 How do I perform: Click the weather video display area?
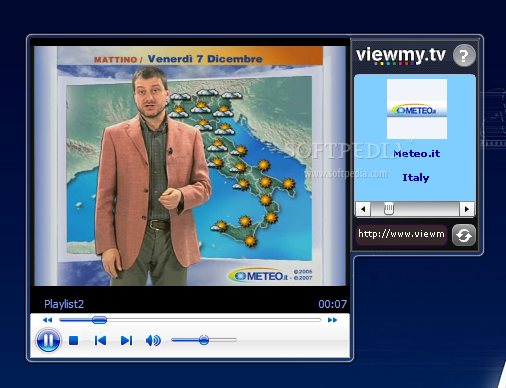(190, 166)
